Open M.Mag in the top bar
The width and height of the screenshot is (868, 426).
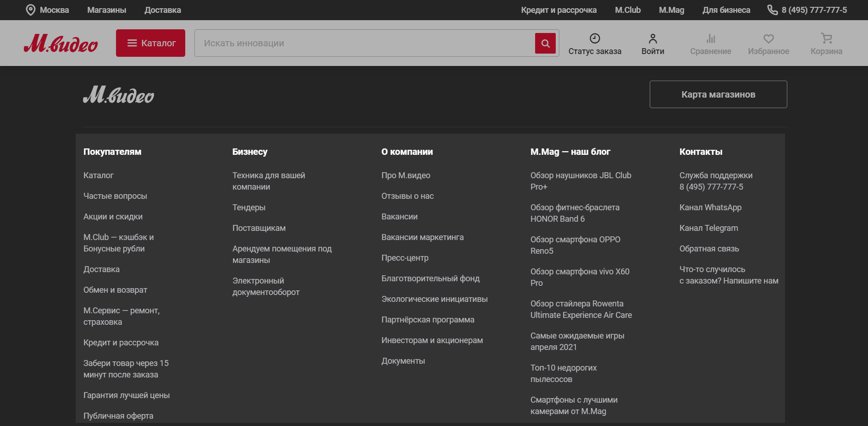click(672, 10)
